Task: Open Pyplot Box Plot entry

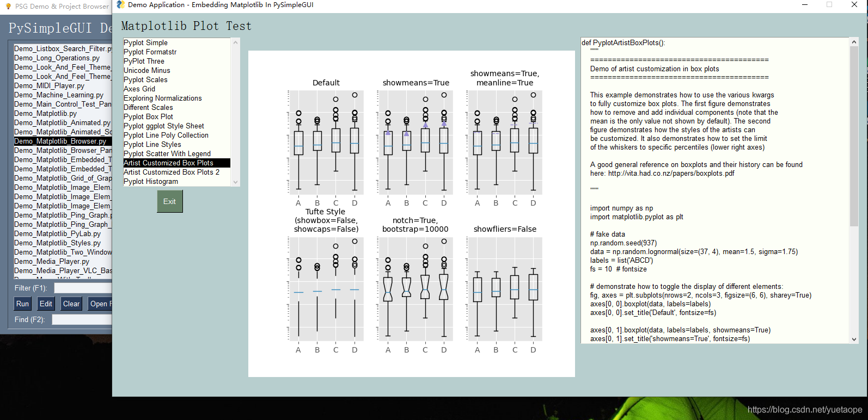Action: [x=177, y=116]
